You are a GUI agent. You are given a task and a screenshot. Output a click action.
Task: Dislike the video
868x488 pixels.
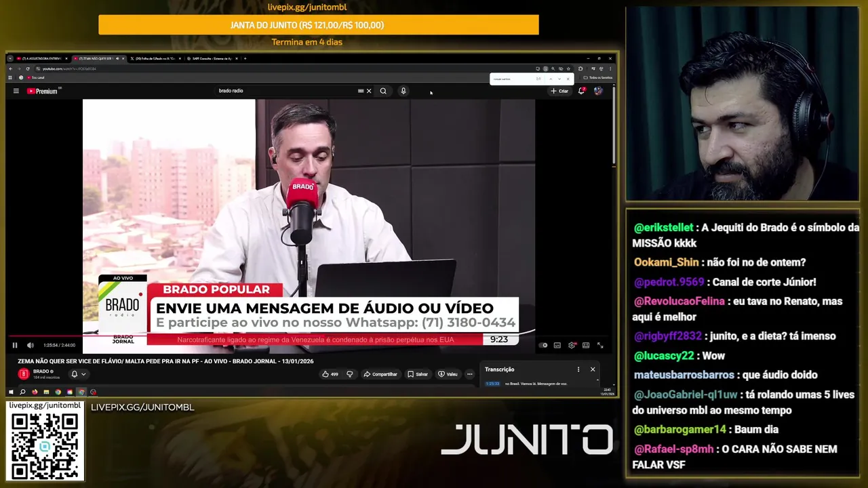click(350, 374)
